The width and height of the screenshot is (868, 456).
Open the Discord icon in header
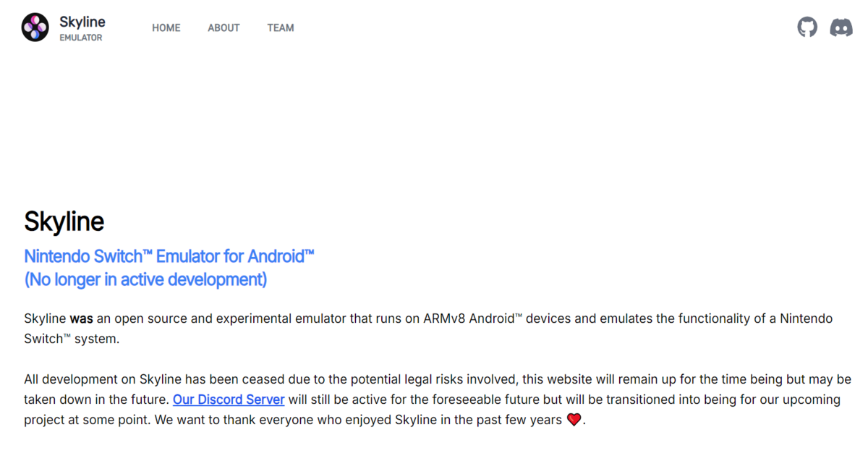coord(841,28)
